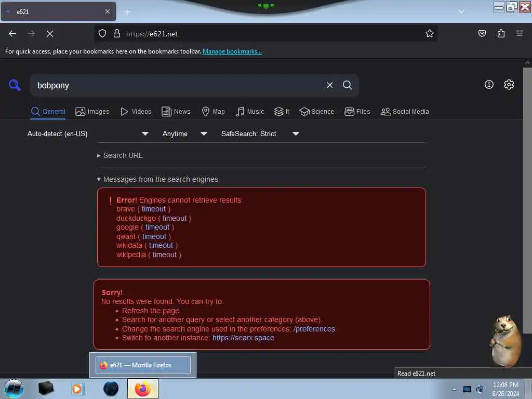Open the Pocket save icon
Viewport: 532px width, 399px height.
pos(482,34)
